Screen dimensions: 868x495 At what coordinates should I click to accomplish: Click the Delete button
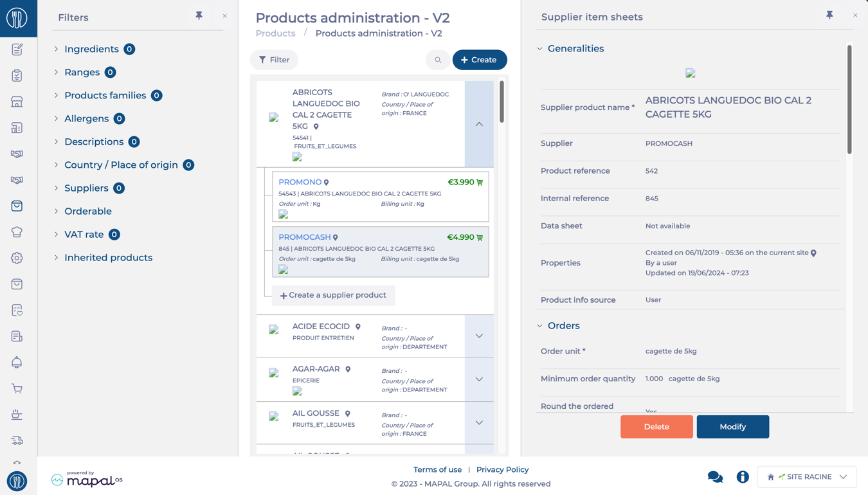656,427
